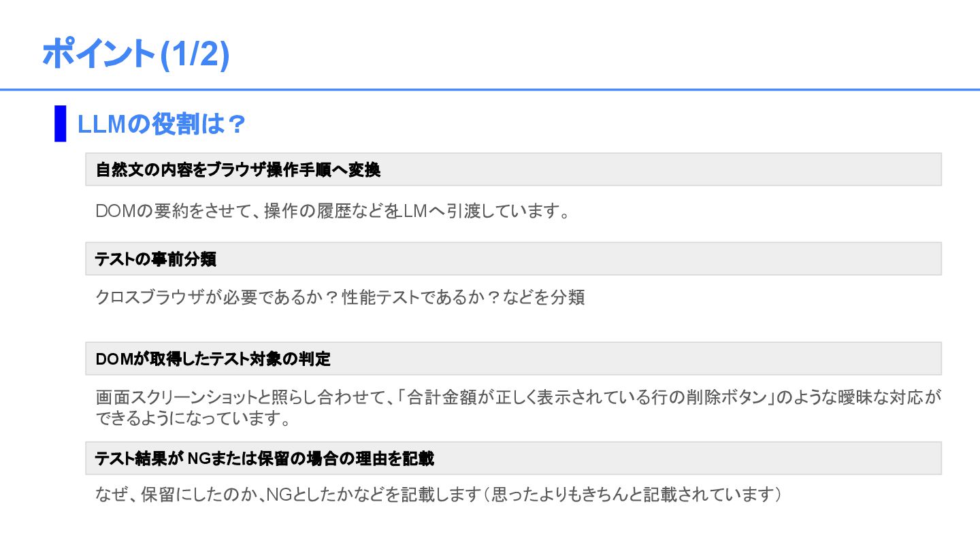Select the blue bar beside LLMの役割は？
Viewport: 980px width, 551px height.
61,124
